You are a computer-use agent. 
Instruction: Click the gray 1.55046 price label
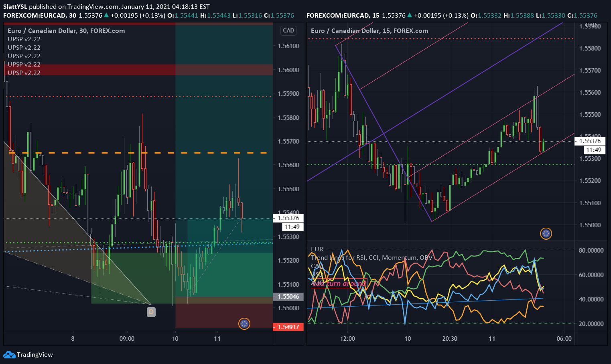point(288,297)
